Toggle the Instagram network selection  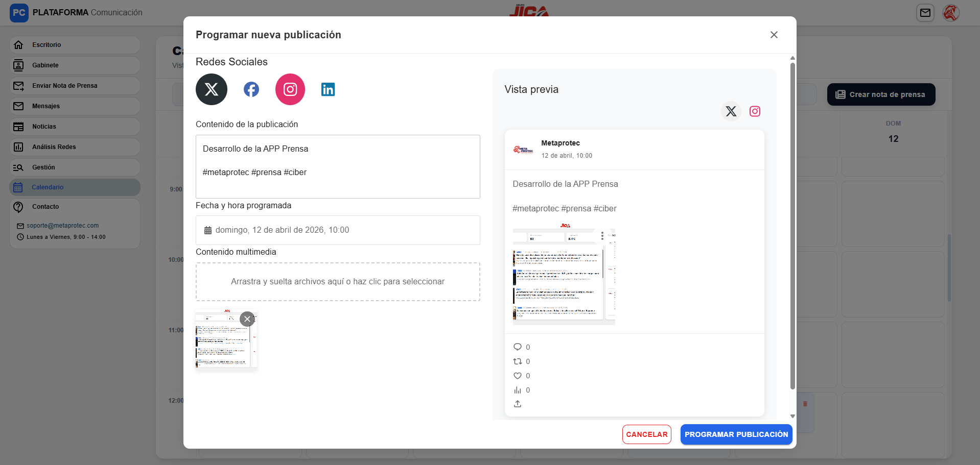point(290,89)
